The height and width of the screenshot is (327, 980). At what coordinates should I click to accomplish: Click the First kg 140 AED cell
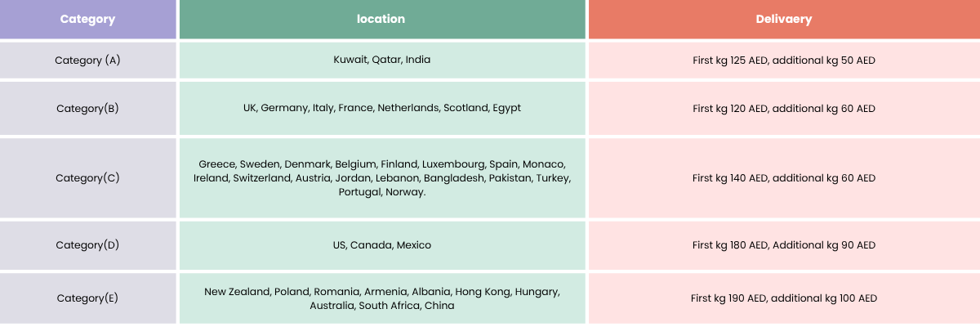pos(783,177)
